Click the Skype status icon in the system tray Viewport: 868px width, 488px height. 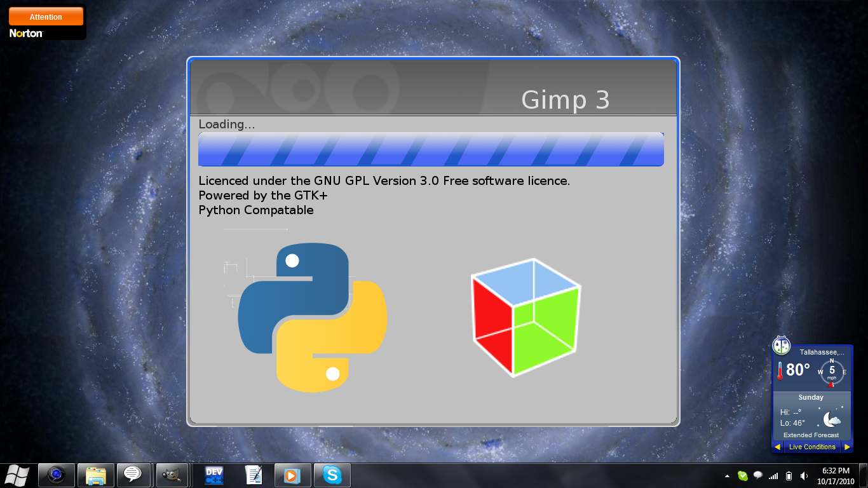(742, 475)
